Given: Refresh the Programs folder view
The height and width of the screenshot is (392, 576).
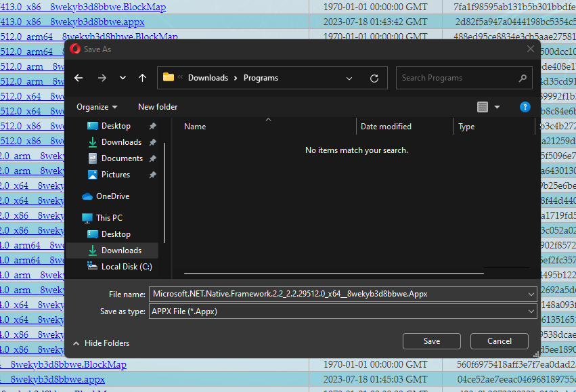Looking at the screenshot, I should pos(374,79).
